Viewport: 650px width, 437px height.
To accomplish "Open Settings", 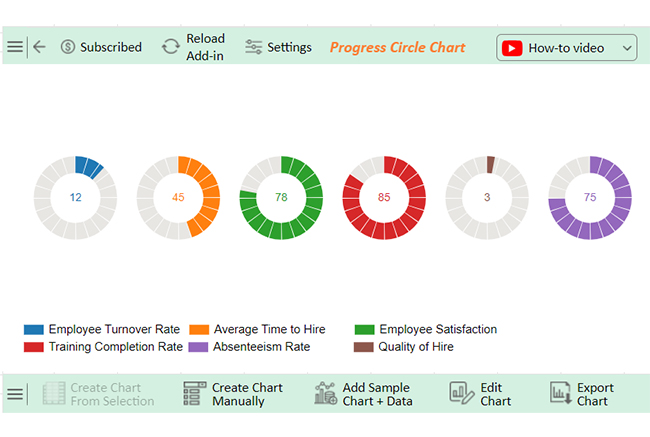I will tap(289, 47).
